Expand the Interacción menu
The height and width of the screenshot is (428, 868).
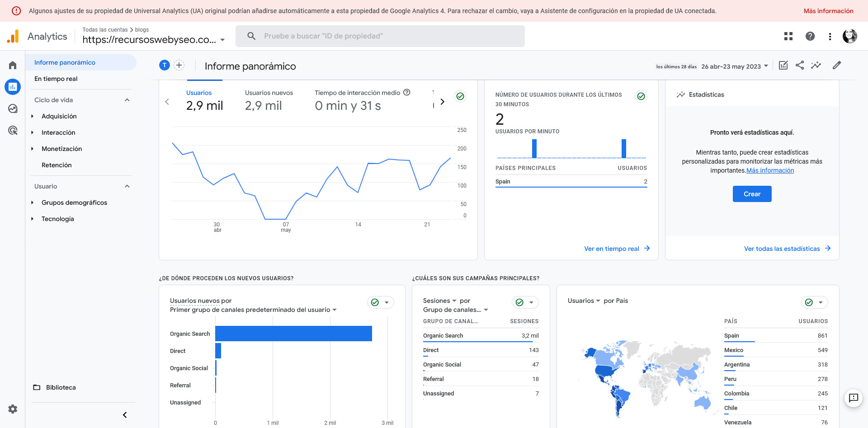(33, 132)
